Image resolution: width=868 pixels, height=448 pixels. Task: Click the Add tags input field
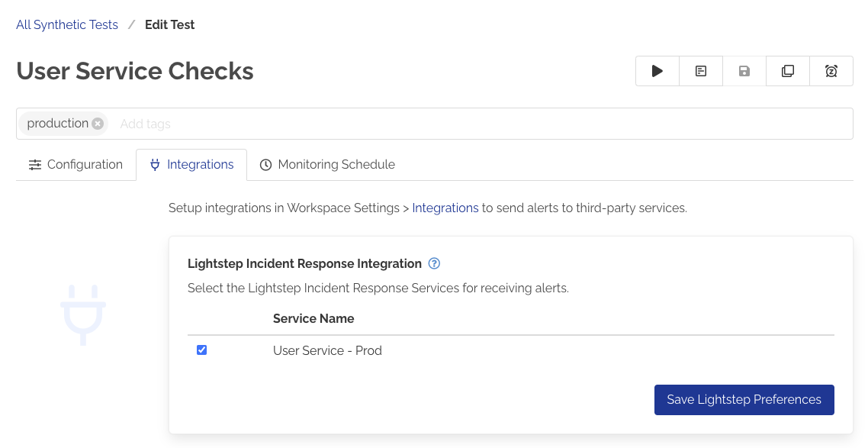coord(191,123)
